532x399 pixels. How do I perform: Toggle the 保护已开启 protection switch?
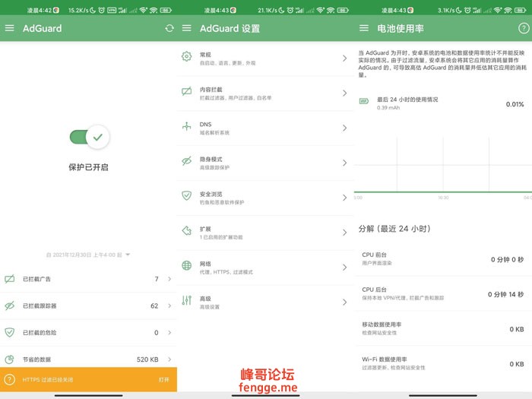[x=90, y=137]
